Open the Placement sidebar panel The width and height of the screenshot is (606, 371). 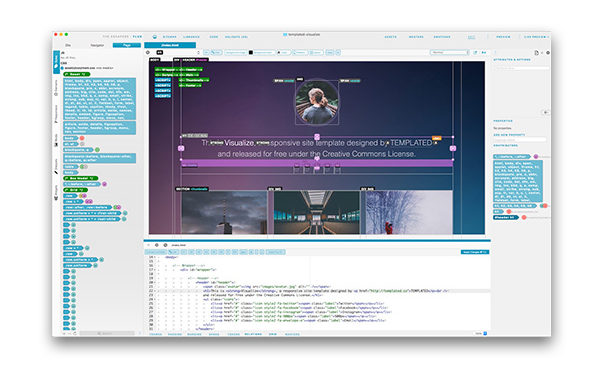(56, 114)
